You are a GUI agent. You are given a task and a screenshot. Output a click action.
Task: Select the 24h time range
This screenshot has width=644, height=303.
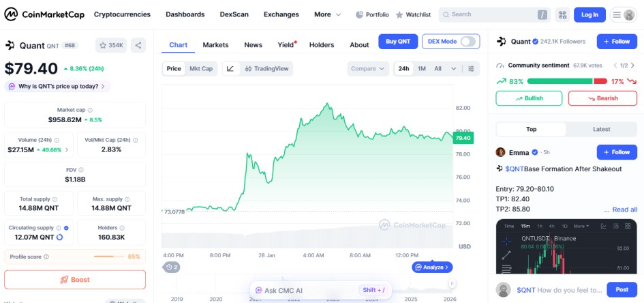[403, 69]
